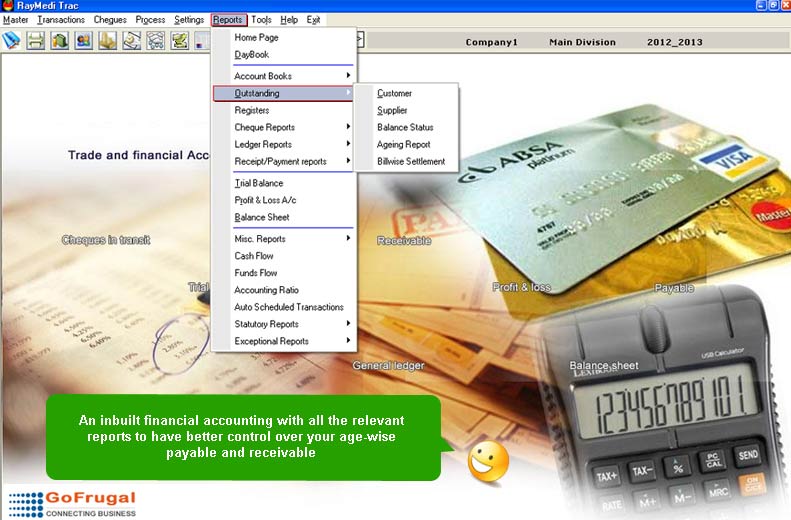Click the printer icon in toolbar
This screenshot has height=520, width=791.
pyautogui.click(x=35, y=40)
